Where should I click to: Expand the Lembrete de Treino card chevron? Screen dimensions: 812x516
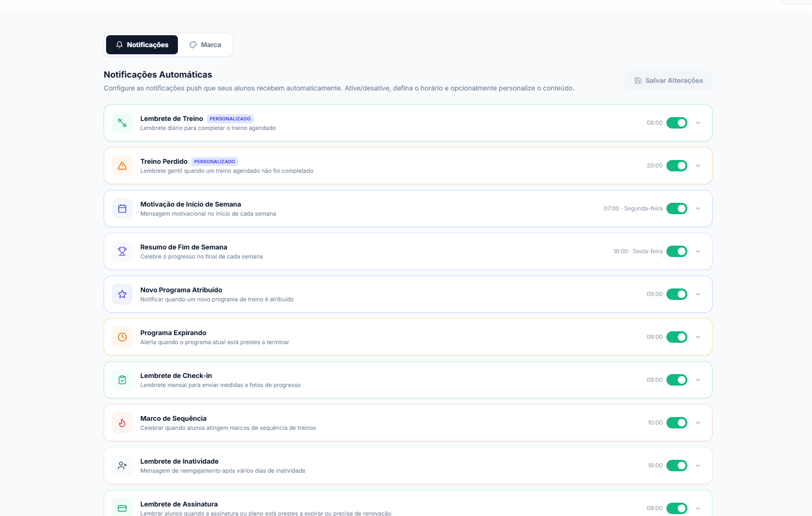pos(698,123)
